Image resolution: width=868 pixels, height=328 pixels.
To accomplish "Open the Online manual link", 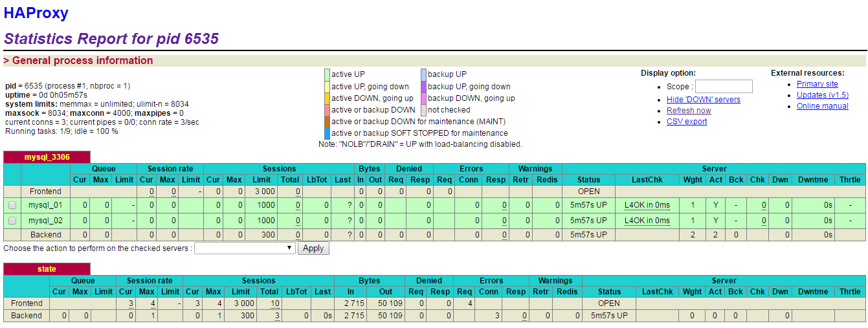I will [822, 106].
